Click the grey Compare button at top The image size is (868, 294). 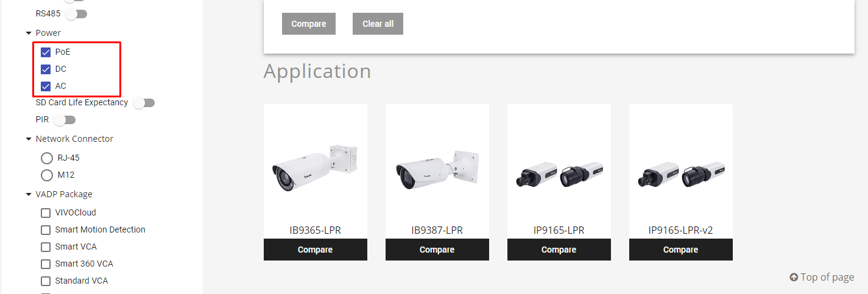[x=309, y=24]
